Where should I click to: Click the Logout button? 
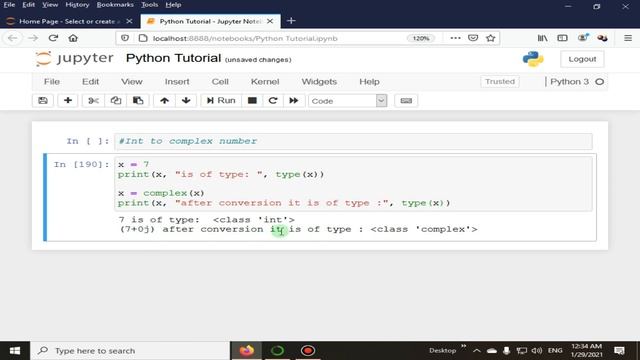pyautogui.click(x=582, y=59)
